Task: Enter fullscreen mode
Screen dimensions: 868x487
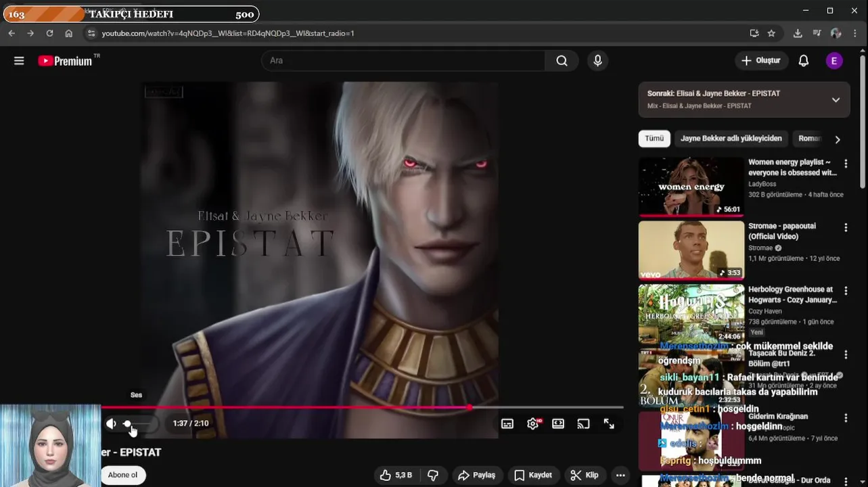Action: tap(609, 423)
